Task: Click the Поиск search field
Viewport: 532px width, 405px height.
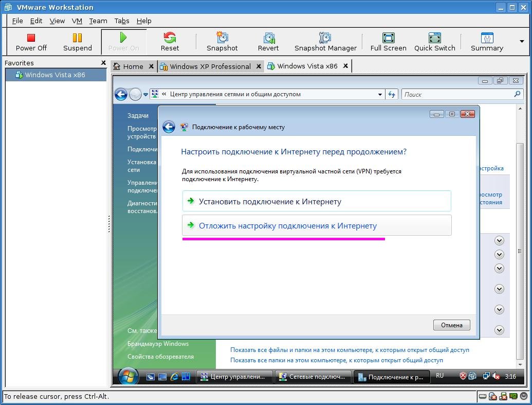Action: tap(457, 95)
